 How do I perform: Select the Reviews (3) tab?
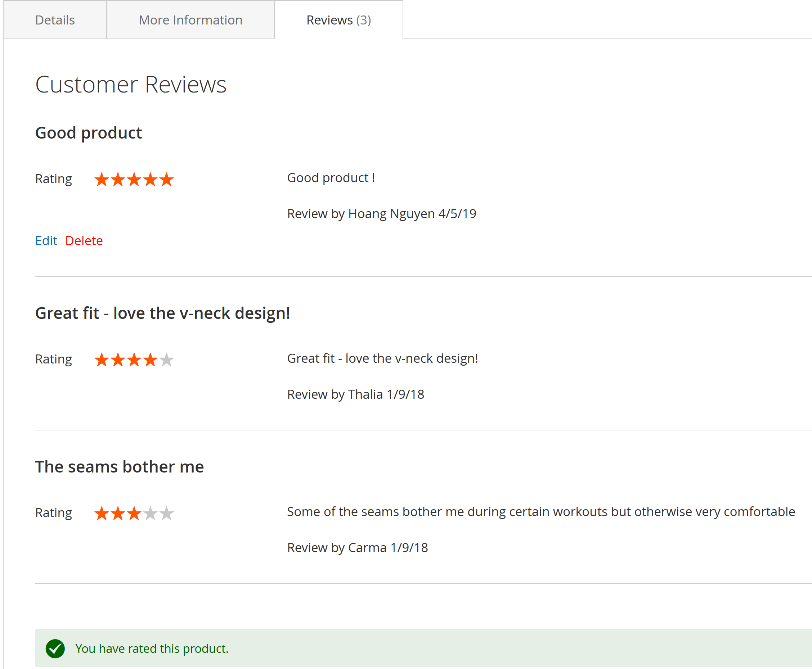point(338,20)
